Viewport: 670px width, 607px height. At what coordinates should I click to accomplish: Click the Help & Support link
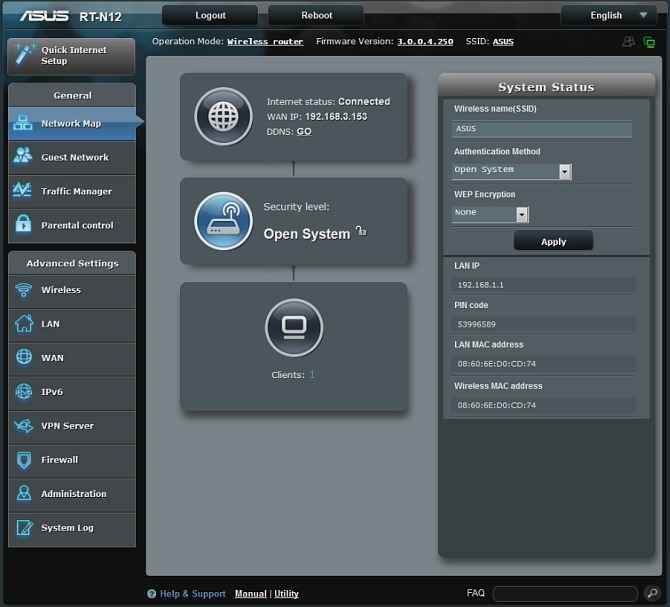tap(192, 594)
